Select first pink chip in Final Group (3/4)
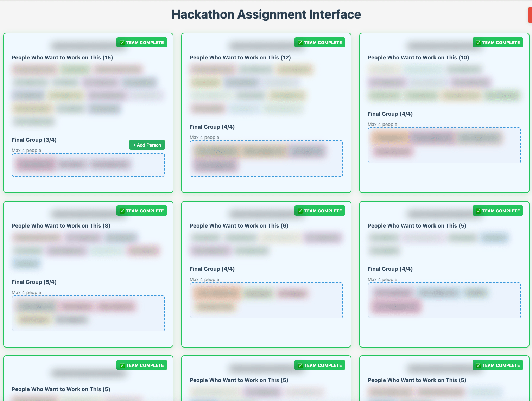The height and width of the screenshot is (401, 532). [36, 164]
